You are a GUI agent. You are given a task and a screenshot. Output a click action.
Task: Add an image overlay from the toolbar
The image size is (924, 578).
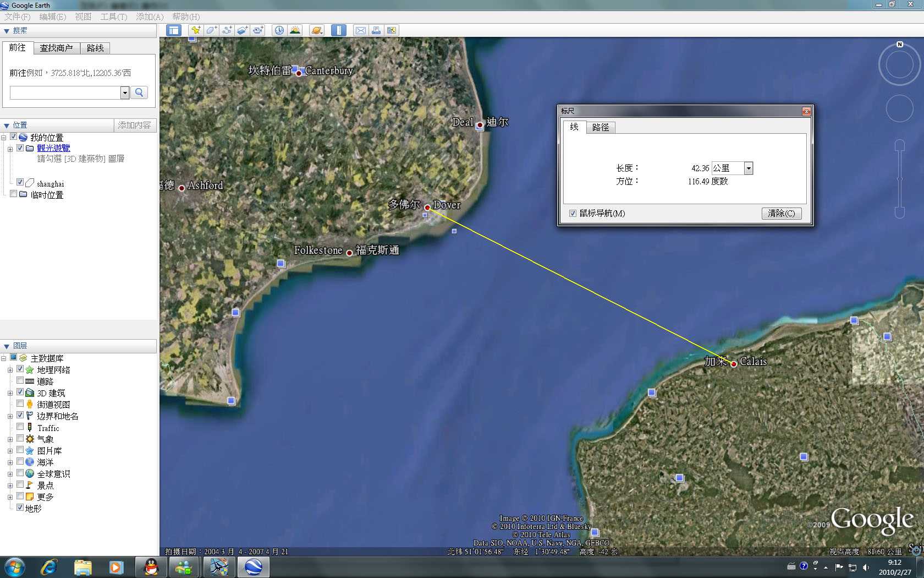point(242,30)
